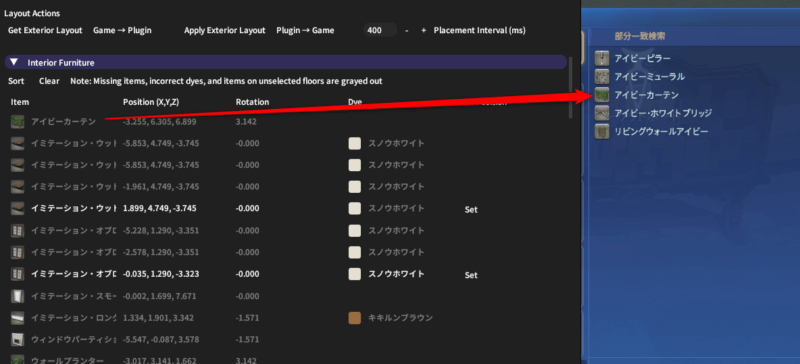Choose the アイビー・ホワイトブリッジ item icon
Image resolution: width=800 pixels, height=364 pixels.
pos(603,113)
